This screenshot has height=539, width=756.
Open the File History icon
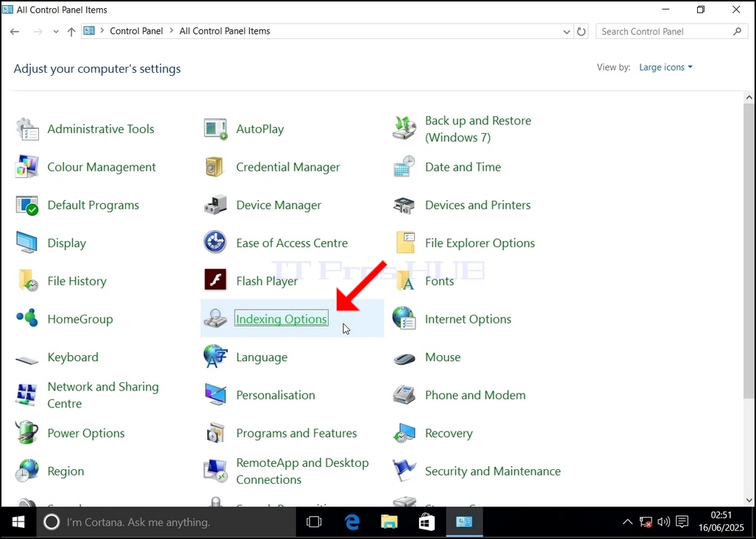28,281
